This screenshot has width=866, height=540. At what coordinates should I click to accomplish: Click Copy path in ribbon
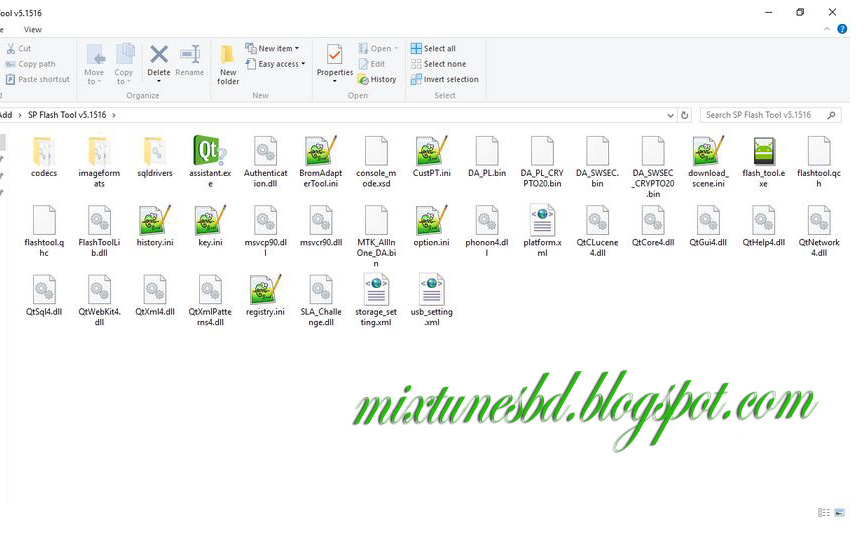point(30,64)
